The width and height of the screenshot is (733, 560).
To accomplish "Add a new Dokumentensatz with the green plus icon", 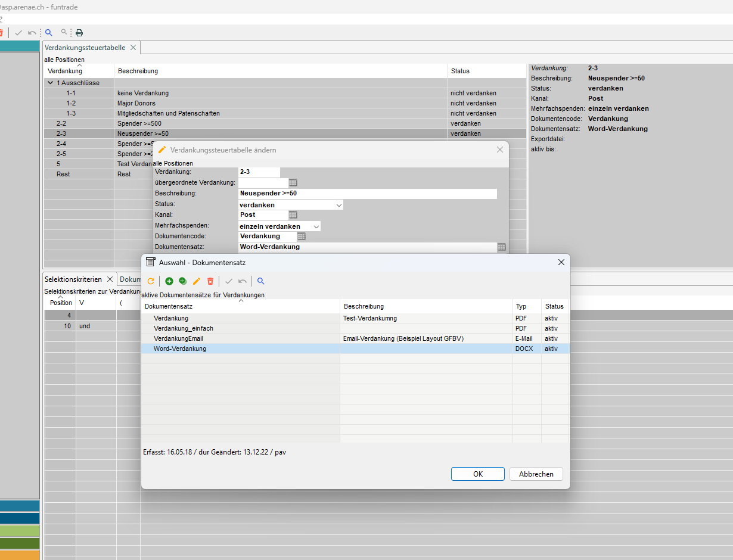I will click(x=169, y=281).
